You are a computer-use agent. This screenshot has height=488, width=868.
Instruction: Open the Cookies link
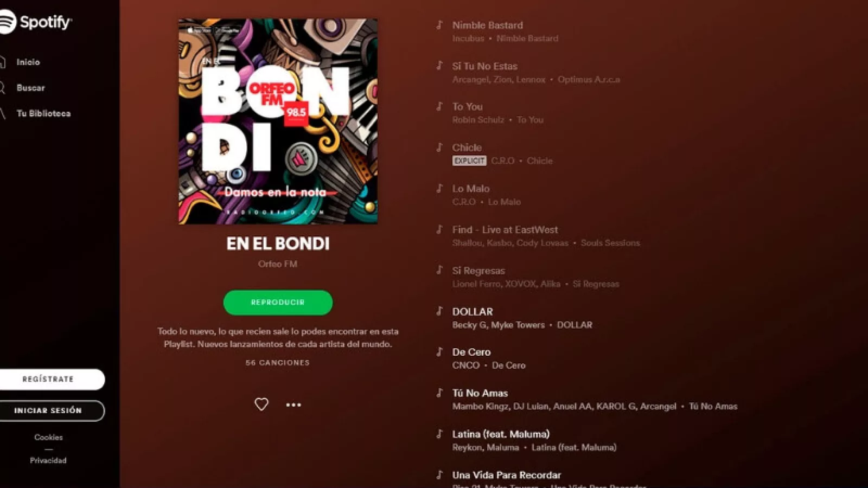[48, 437]
